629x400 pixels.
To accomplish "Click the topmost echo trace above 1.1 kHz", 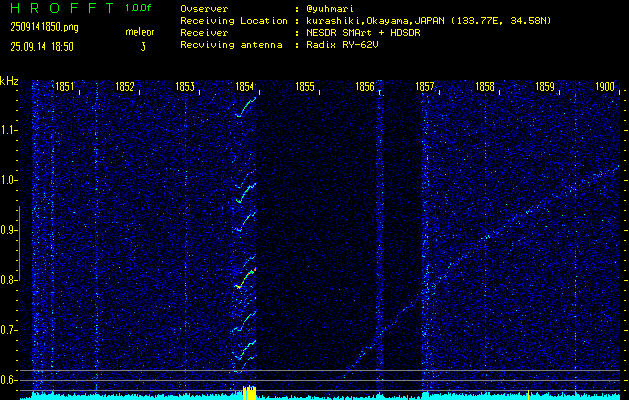I will coord(246,107).
